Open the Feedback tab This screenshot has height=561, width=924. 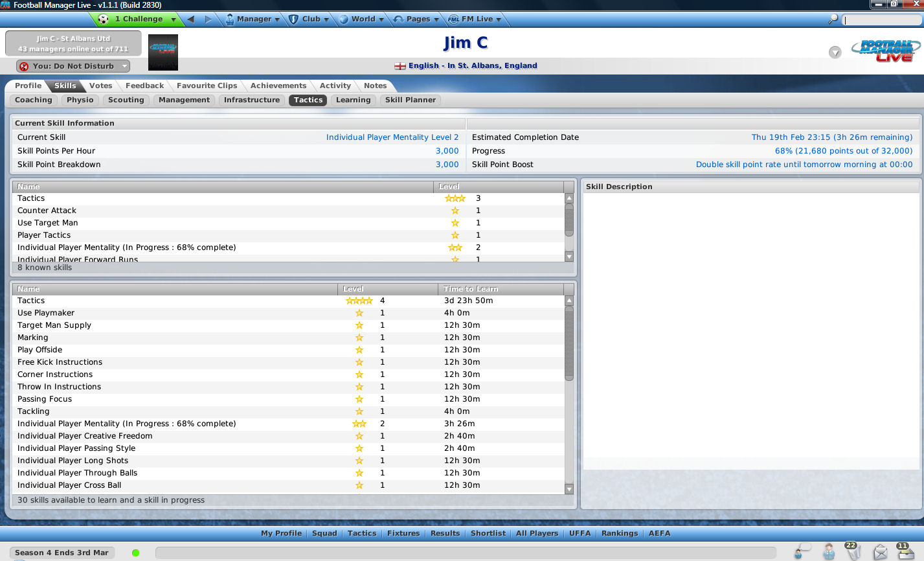[144, 86]
